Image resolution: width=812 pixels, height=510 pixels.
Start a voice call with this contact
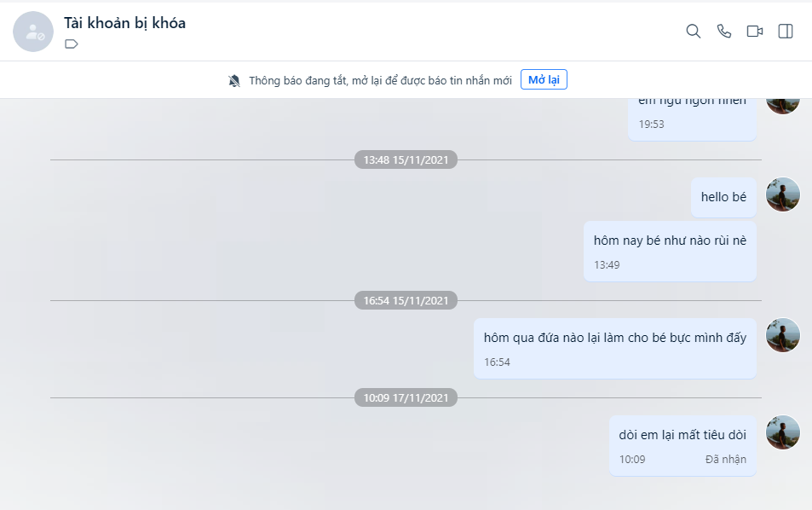[724, 32]
